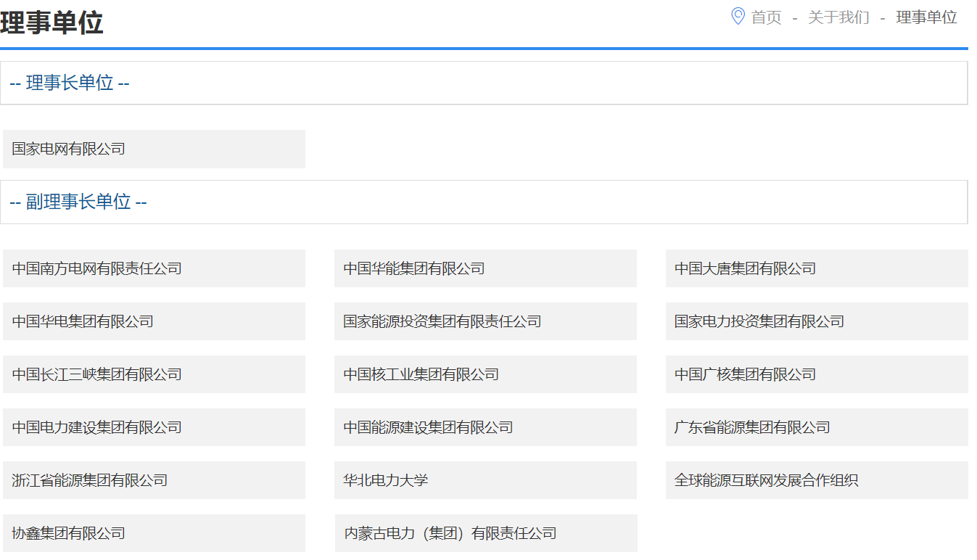Open 关于我们 breadcrumb link

[838, 17]
